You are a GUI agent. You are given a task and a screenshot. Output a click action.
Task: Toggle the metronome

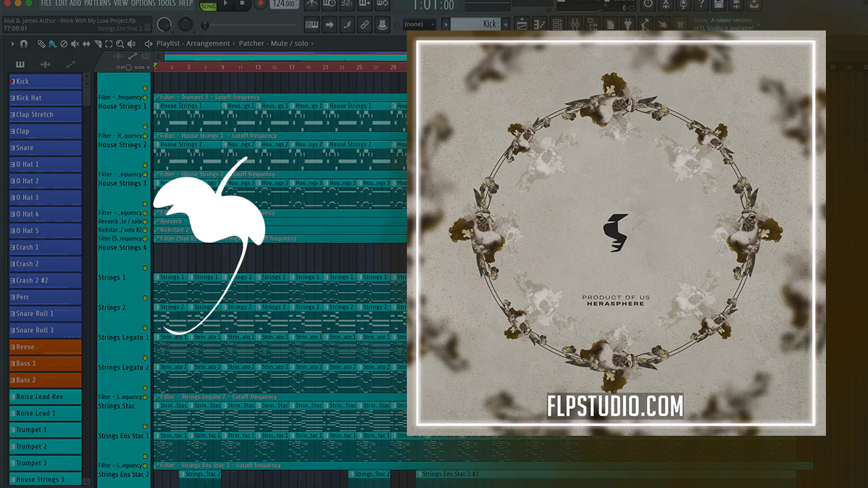pyautogui.click(x=312, y=5)
